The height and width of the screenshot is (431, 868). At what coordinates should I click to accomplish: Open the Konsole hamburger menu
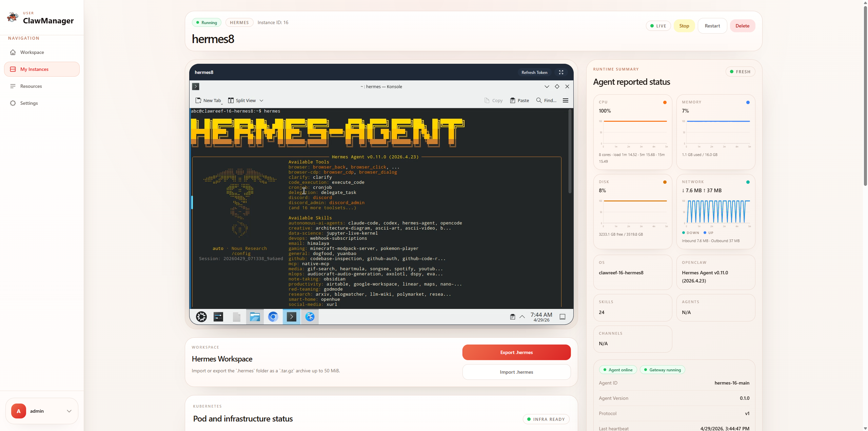click(566, 100)
